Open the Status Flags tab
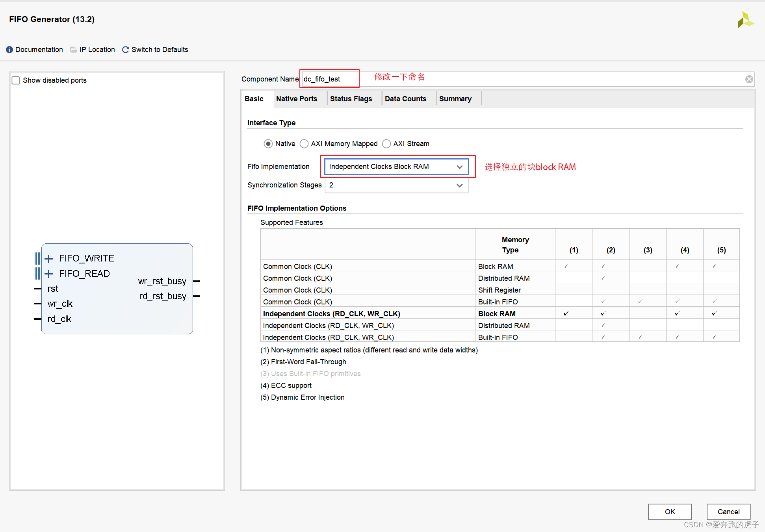The height and width of the screenshot is (532, 765). point(351,99)
